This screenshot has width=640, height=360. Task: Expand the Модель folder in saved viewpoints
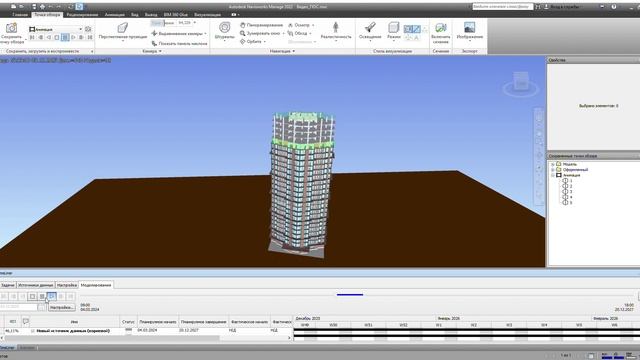coord(553,164)
